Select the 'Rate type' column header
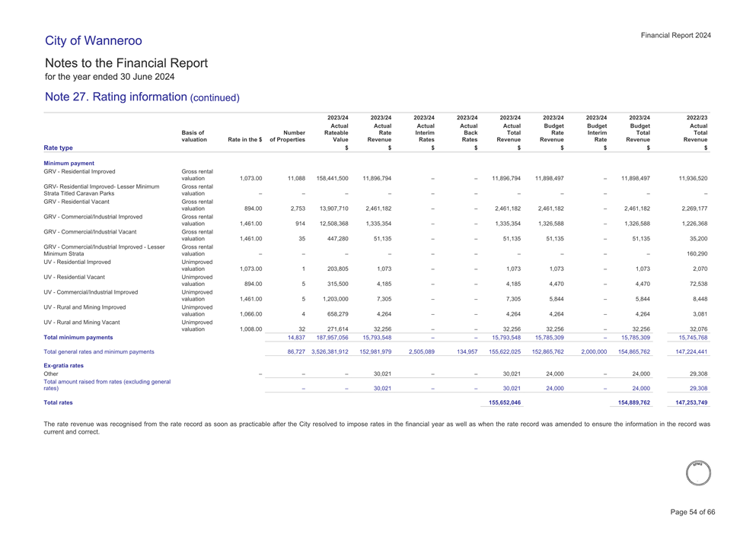 [x=59, y=148]
